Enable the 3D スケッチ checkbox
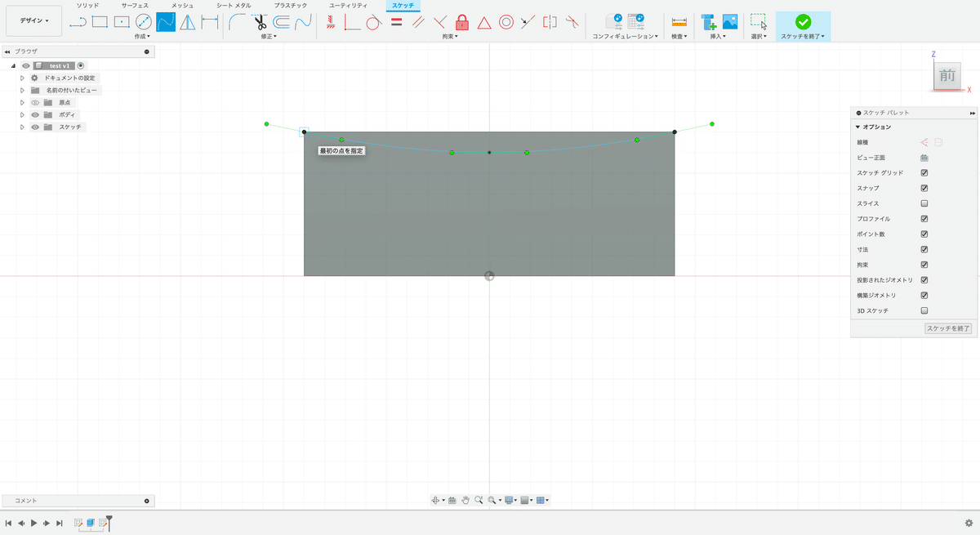The width and height of the screenshot is (980, 535). pyautogui.click(x=924, y=311)
